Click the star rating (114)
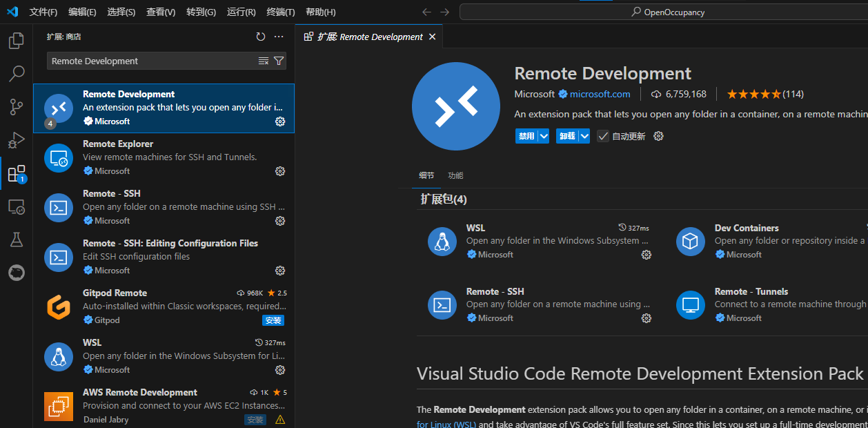The image size is (868, 428). click(765, 94)
